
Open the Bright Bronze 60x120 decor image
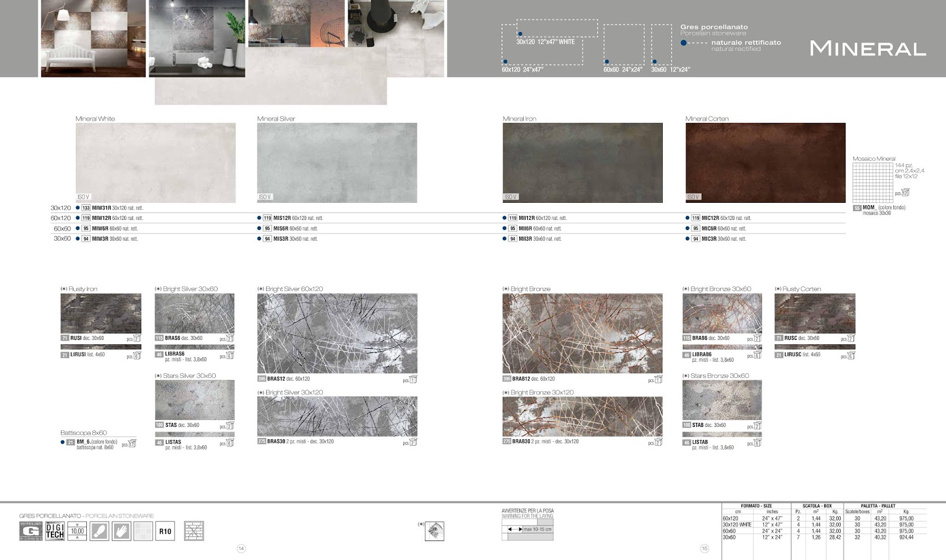(582, 334)
